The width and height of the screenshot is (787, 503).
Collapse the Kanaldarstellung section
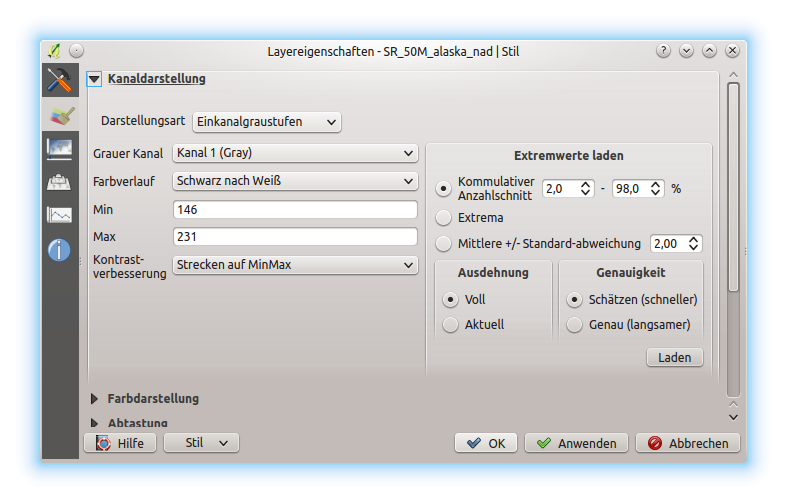(x=95, y=78)
